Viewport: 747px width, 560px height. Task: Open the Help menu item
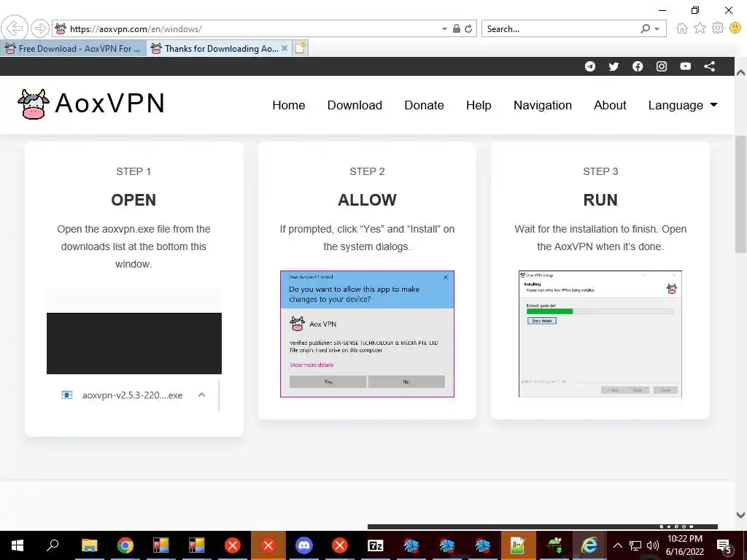(x=479, y=105)
